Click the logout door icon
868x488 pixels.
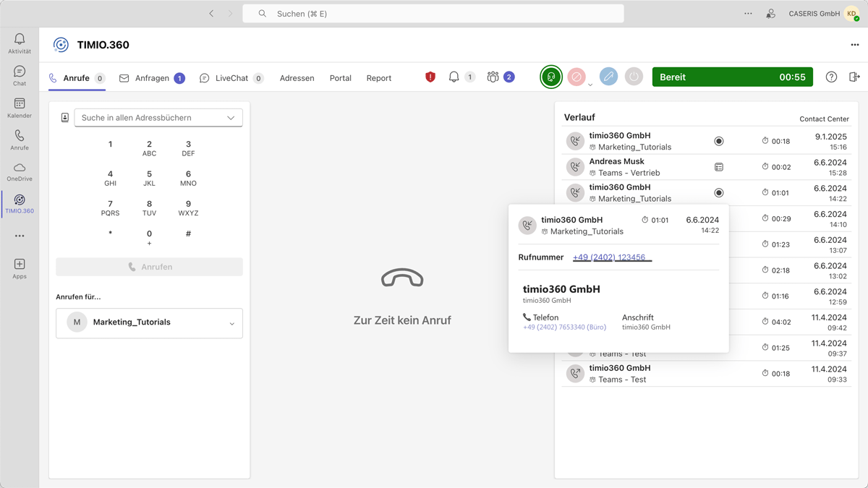(854, 77)
